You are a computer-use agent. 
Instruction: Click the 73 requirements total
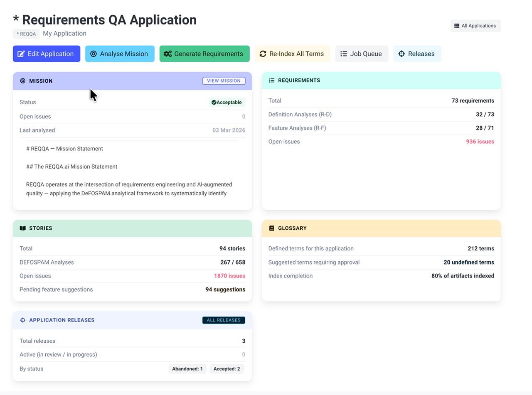(473, 101)
